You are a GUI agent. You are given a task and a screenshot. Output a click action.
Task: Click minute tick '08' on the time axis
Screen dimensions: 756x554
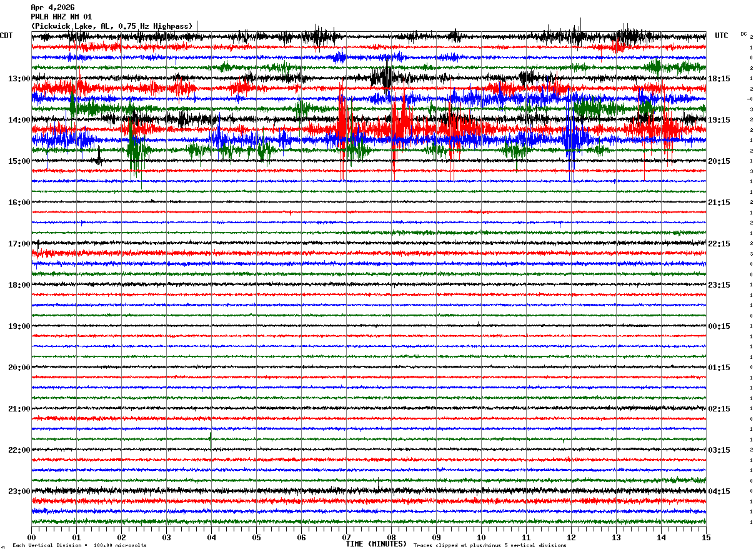(391, 537)
